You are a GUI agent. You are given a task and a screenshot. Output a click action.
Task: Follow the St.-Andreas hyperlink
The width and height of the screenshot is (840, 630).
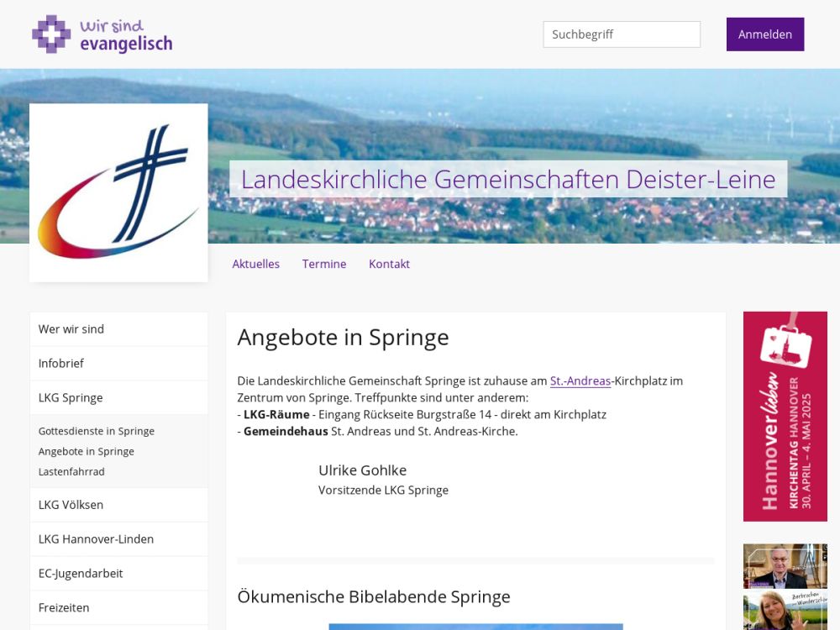580,381
